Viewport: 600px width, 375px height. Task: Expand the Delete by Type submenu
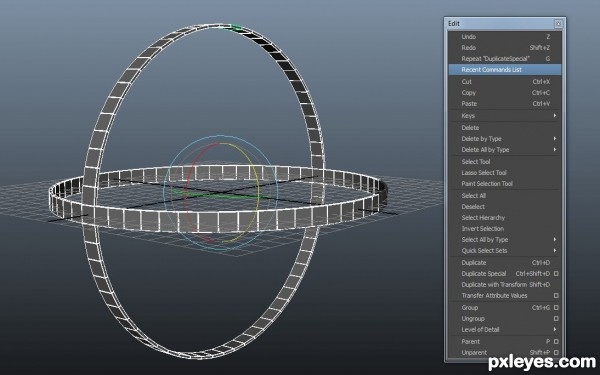pos(505,139)
